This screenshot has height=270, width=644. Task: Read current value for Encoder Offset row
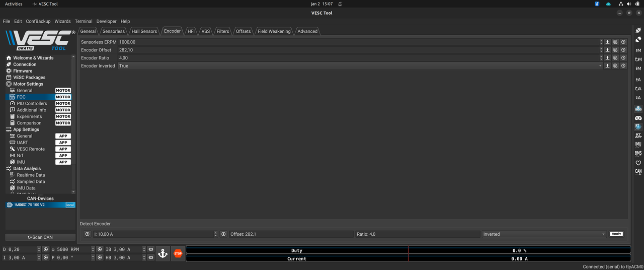tap(607, 50)
